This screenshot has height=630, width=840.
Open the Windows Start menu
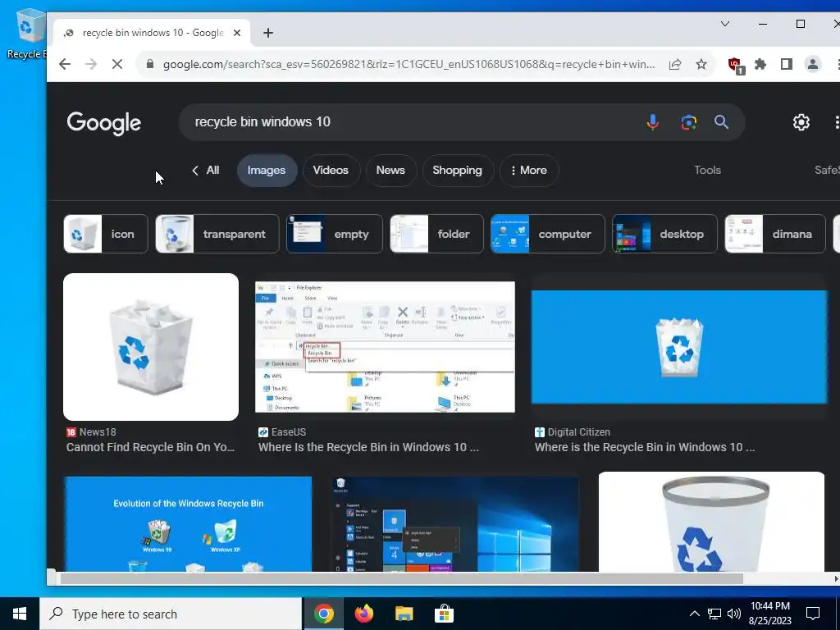20,614
